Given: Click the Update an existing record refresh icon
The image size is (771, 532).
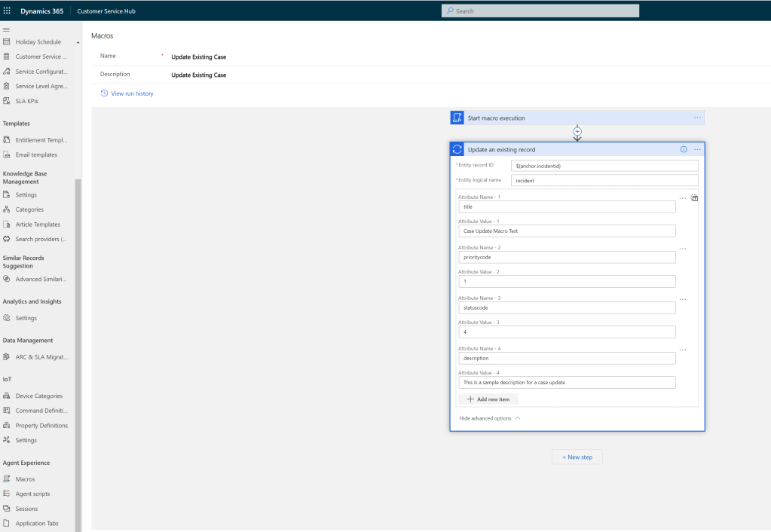Looking at the screenshot, I should pyautogui.click(x=457, y=149).
